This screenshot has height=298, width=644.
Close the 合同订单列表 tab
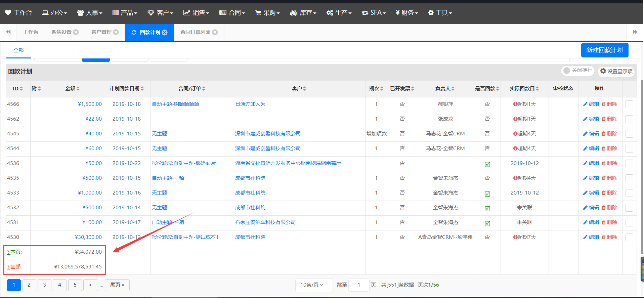215,32
